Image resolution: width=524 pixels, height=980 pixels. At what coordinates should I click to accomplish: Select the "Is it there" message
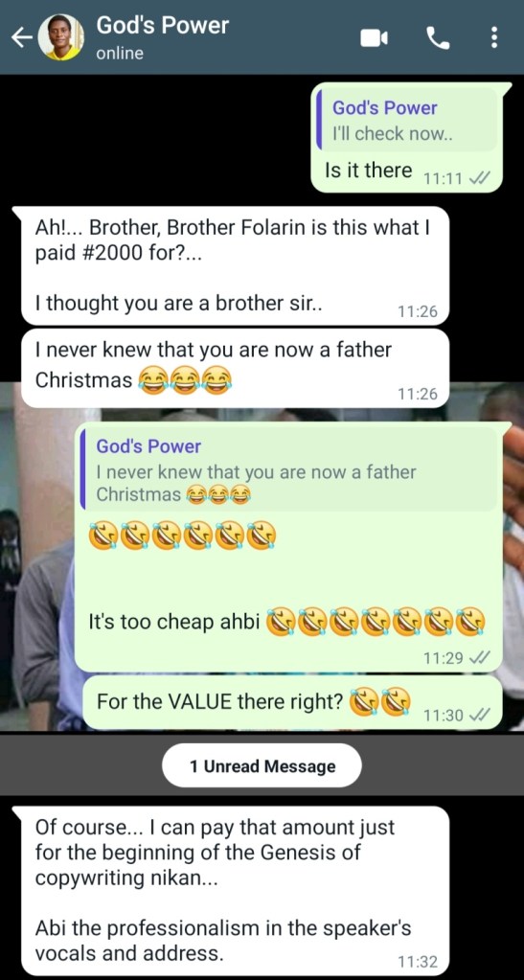[368, 171]
